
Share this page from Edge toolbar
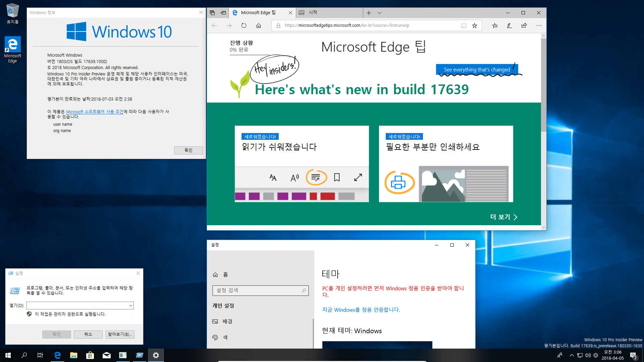click(x=524, y=25)
